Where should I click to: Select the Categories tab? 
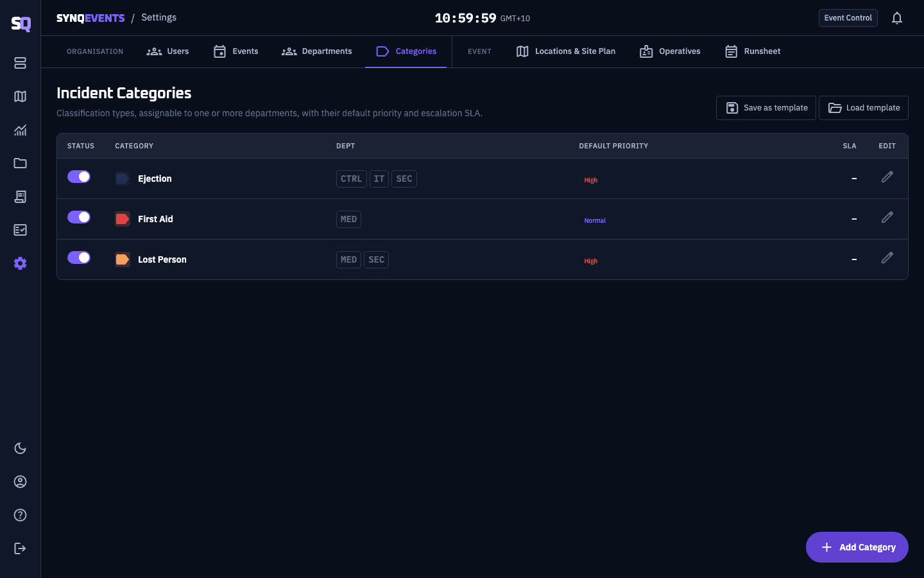click(x=406, y=51)
